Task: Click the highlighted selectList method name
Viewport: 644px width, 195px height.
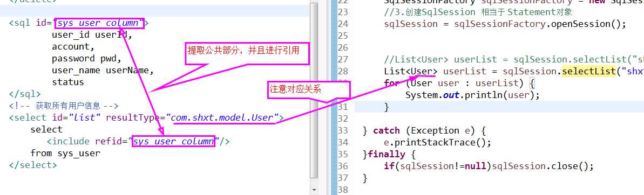Action: pyautogui.click(x=588, y=71)
